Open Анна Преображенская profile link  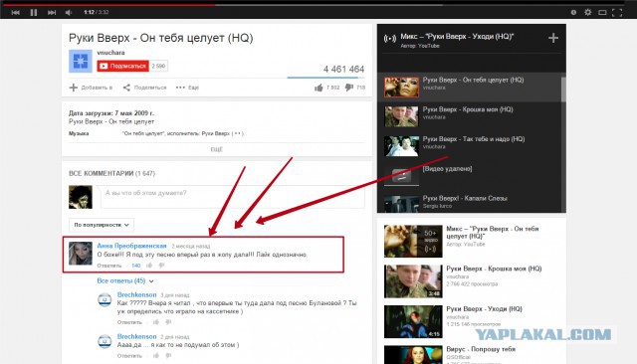point(131,246)
